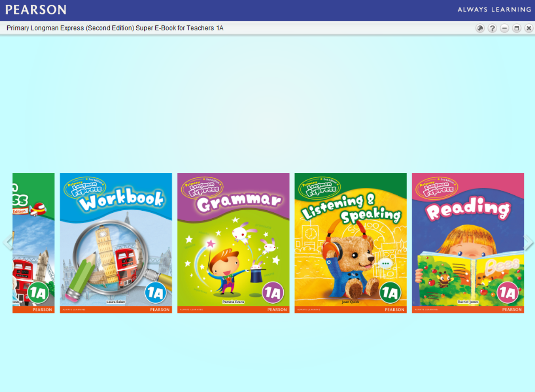Open the Listening & Speaking 1A book
Image resolution: width=535 pixels, height=392 pixels.
click(x=351, y=243)
